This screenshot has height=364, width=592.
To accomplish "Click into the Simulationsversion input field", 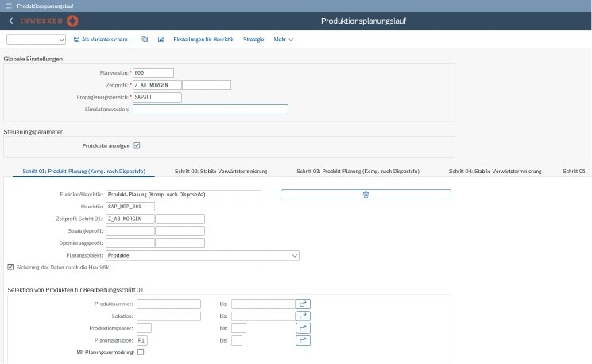I will coord(210,110).
